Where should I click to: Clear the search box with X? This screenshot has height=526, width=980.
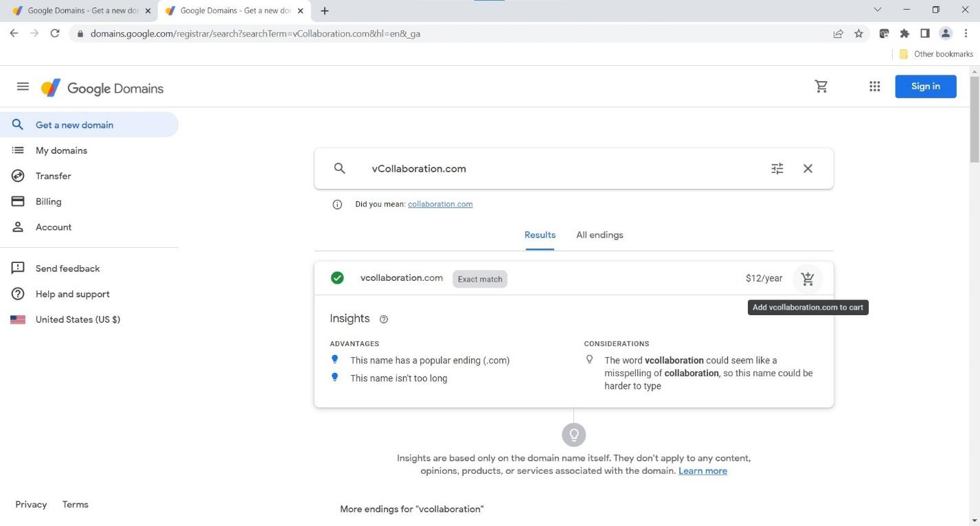[808, 168]
